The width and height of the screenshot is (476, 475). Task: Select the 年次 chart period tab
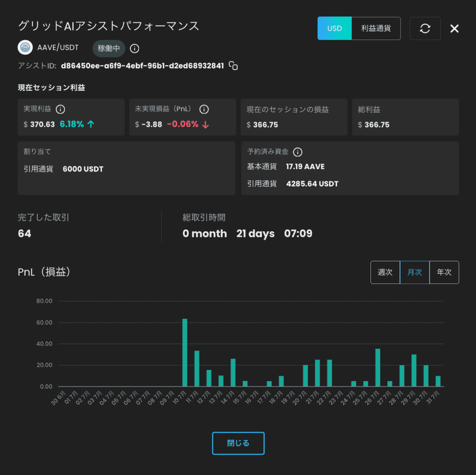point(444,272)
